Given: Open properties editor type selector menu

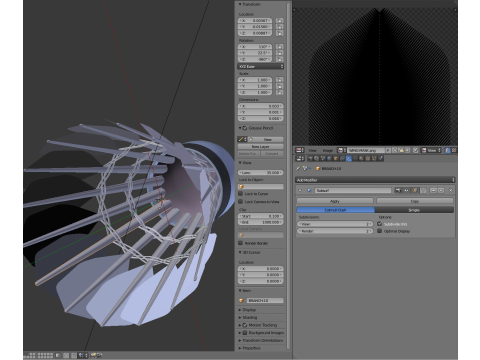Looking at the screenshot, I should point(300,158).
